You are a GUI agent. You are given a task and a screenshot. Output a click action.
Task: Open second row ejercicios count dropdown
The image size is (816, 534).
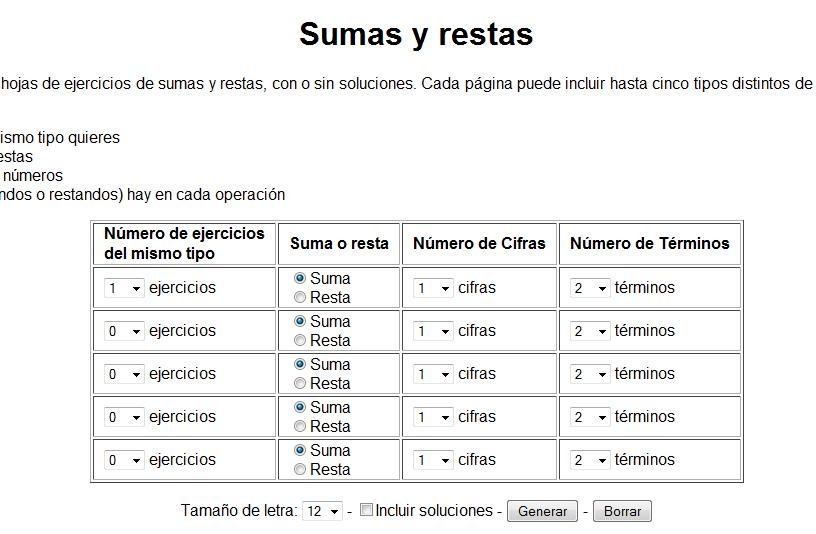[124, 331]
